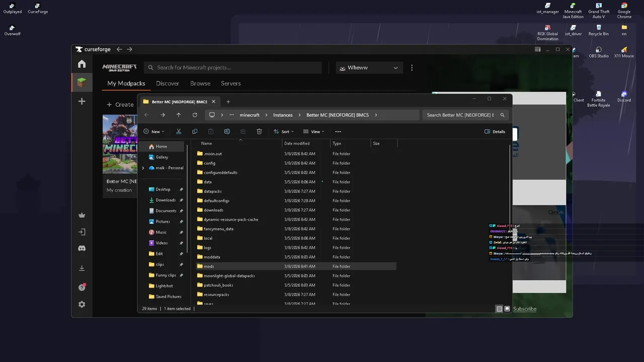Open the help question mark icon
644x362 pixels.
(82, 287)
